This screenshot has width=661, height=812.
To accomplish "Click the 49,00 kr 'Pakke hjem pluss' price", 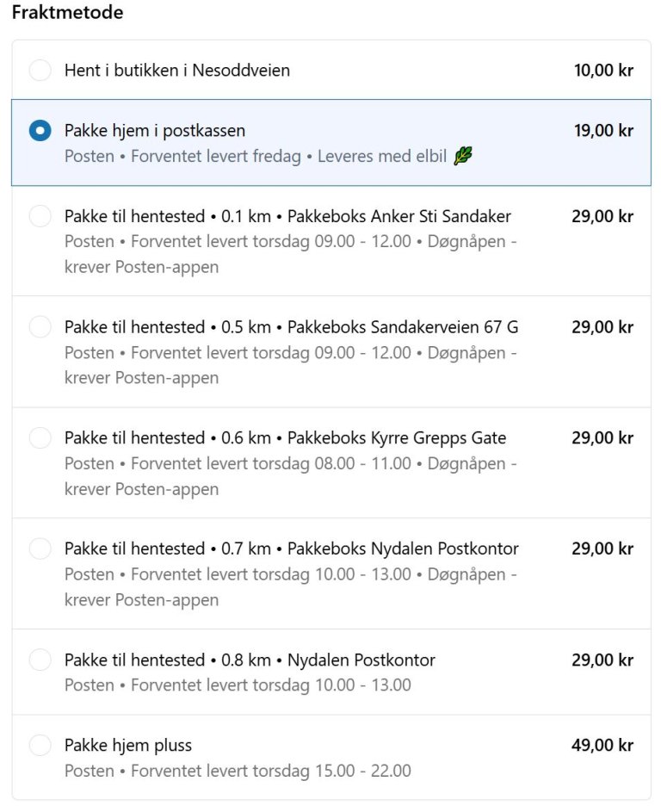I will 602,746.
